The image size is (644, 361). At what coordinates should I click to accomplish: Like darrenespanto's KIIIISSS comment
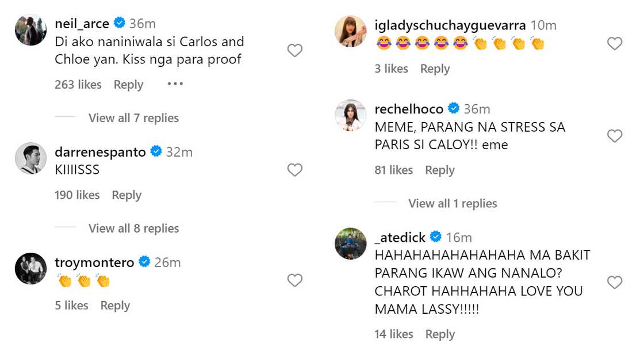[x=294, y=170]
